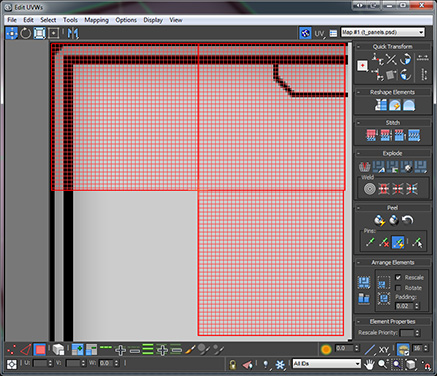Click the texture checker options icon

pos(333,33)
